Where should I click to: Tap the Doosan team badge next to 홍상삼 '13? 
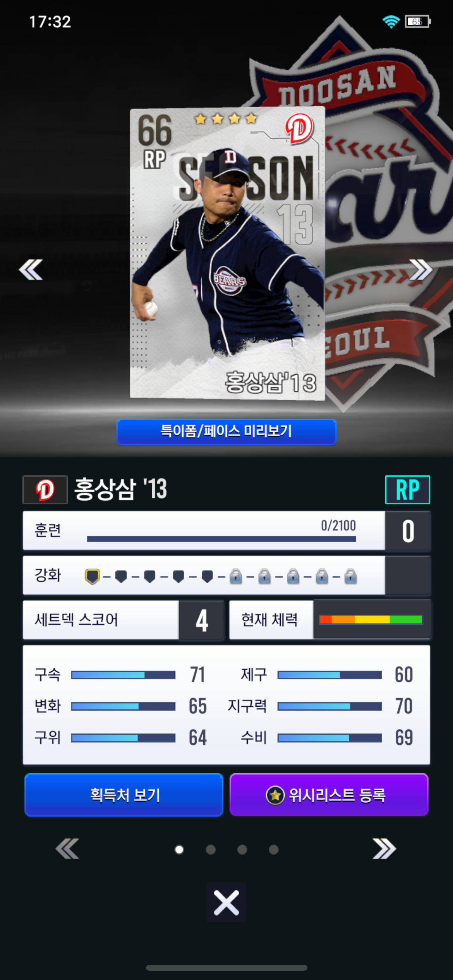[x=45, y=490]
